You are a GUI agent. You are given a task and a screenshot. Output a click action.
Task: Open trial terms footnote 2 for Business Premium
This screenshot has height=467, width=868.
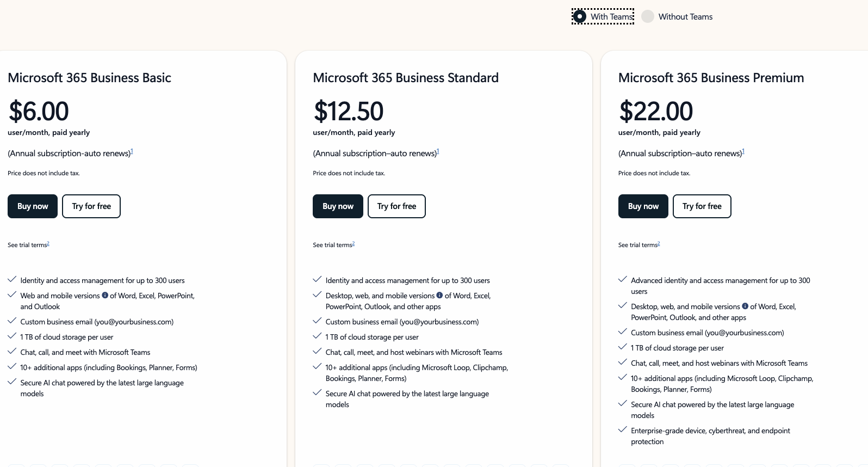pos(659,244)
